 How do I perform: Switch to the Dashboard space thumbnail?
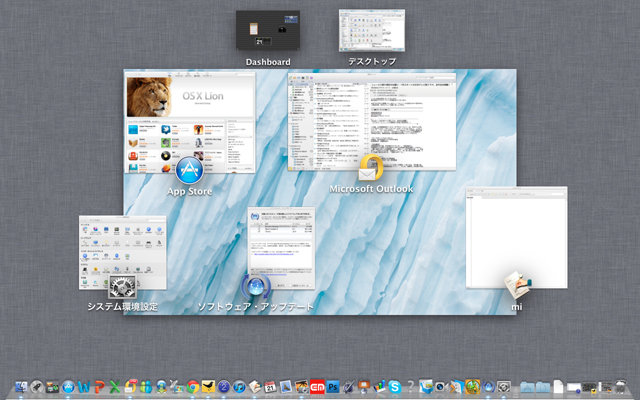click(268, 31)
